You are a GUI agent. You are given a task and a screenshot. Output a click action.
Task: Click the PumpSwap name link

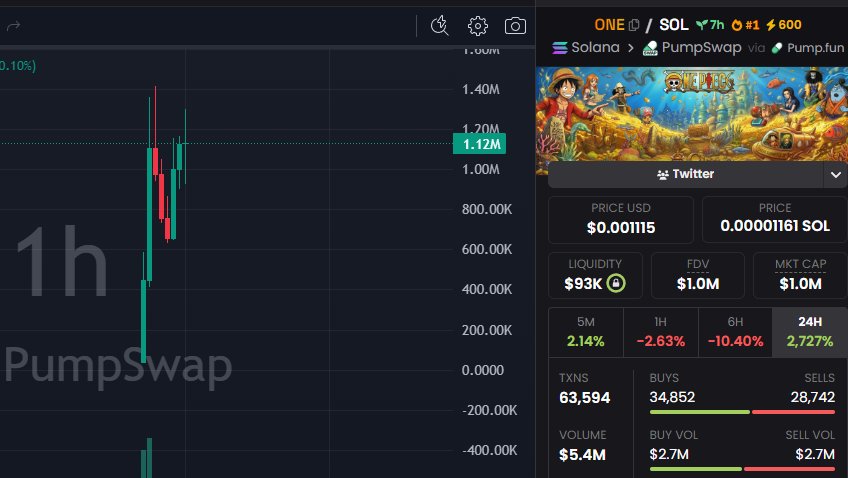click(x=701, y=48)
